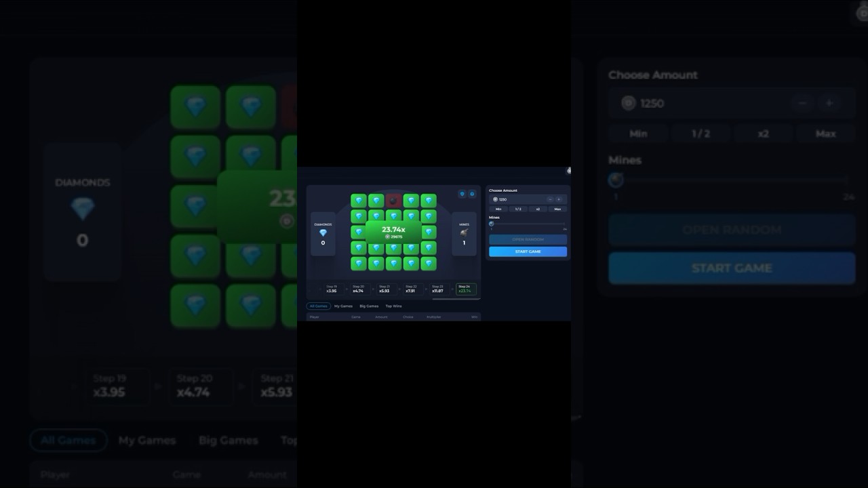Viewport: 868px width, 488px height.
Task: Select the Step 21 x5.93 multiplier card
Action: 387,289
